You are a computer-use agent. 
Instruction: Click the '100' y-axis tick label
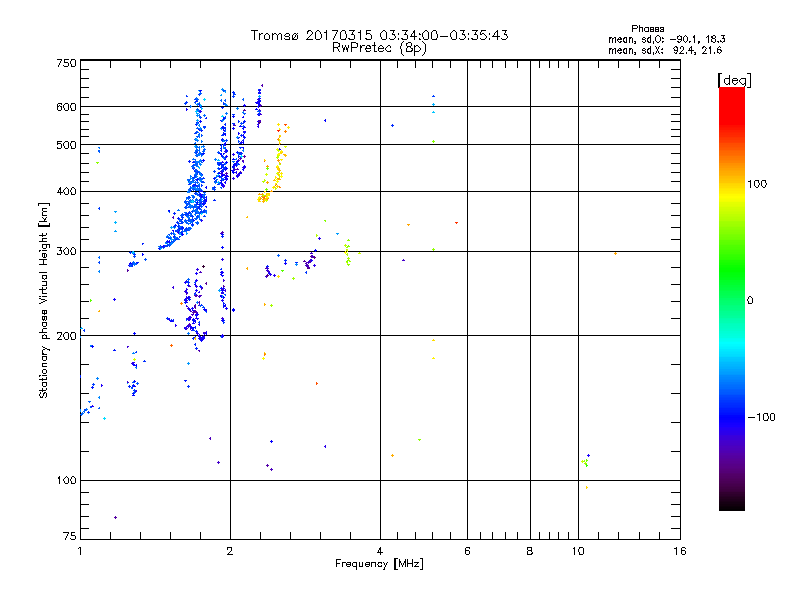click(66, 480)
